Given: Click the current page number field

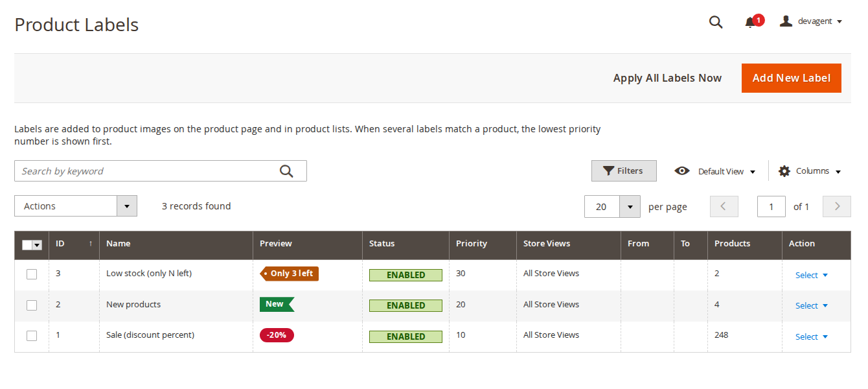Looking at the screenshot, I should pos(771,207).
